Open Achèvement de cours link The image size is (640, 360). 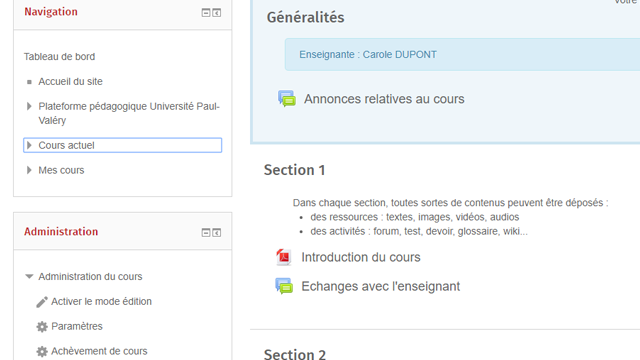click(99, 351)
